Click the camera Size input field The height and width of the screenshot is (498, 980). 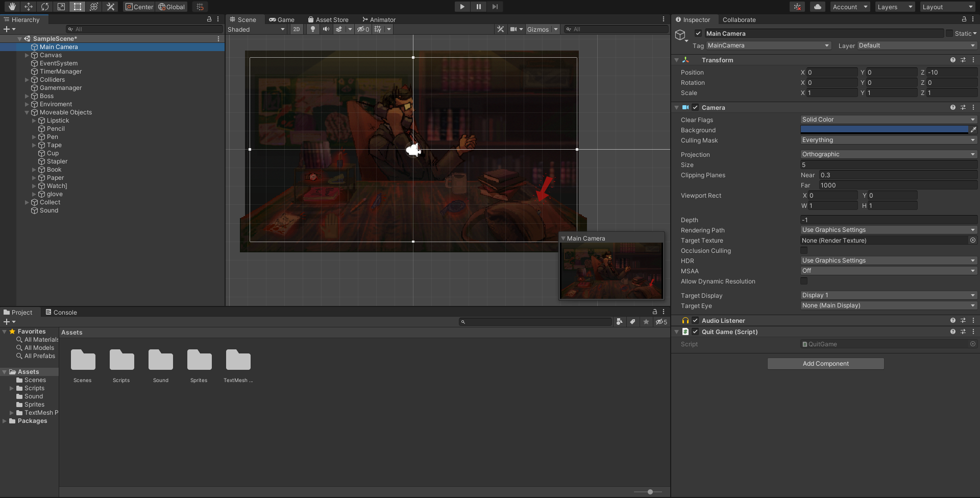pos(889,164)
